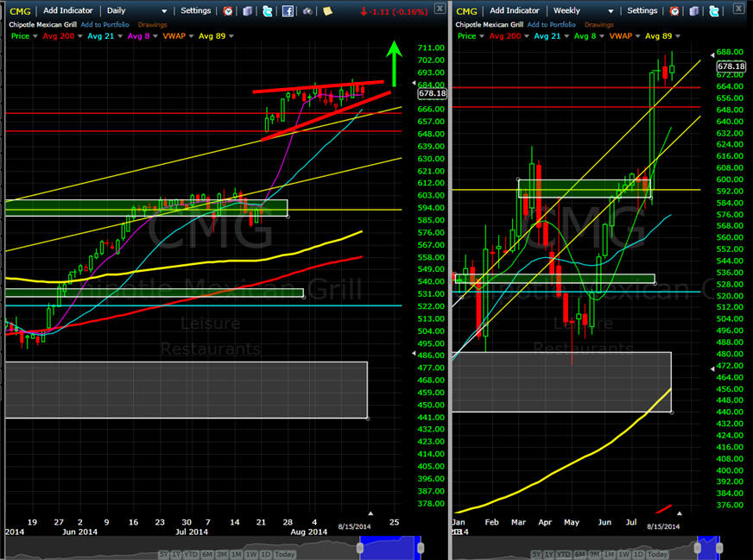Grab left range handle in Weekly chart navigator
The height and width of the screenshot is (560, 753).
698,548
